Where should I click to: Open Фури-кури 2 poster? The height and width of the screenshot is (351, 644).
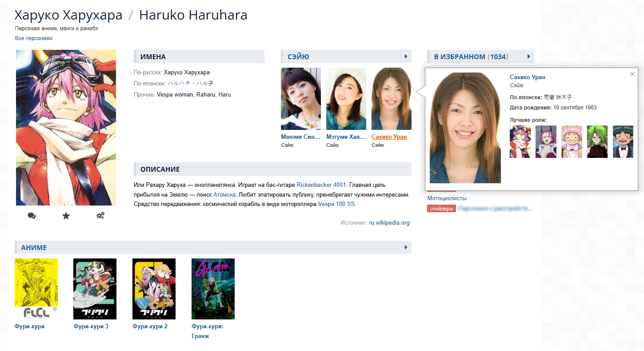pyautogui.click(x=154, y=289)
